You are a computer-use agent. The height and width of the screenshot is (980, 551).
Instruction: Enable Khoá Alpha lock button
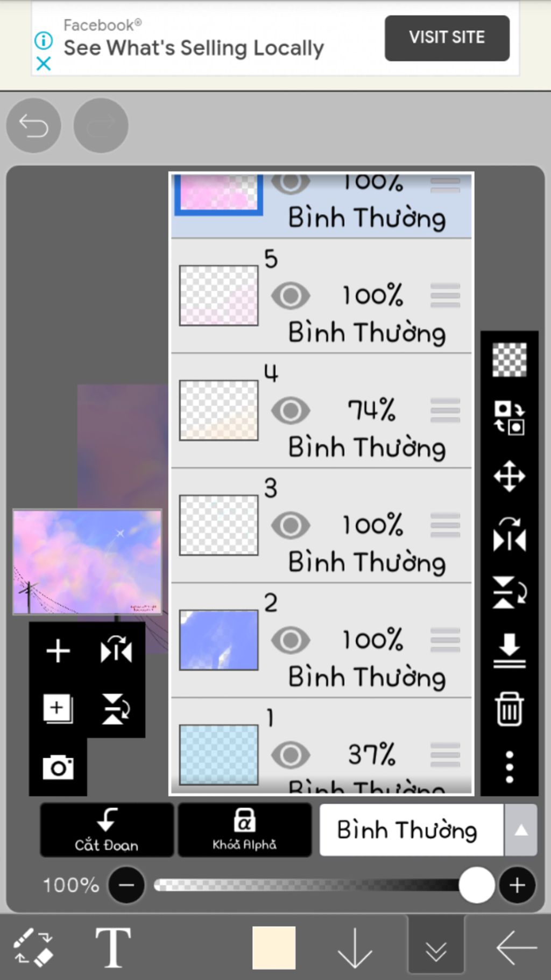pos(244,830)
